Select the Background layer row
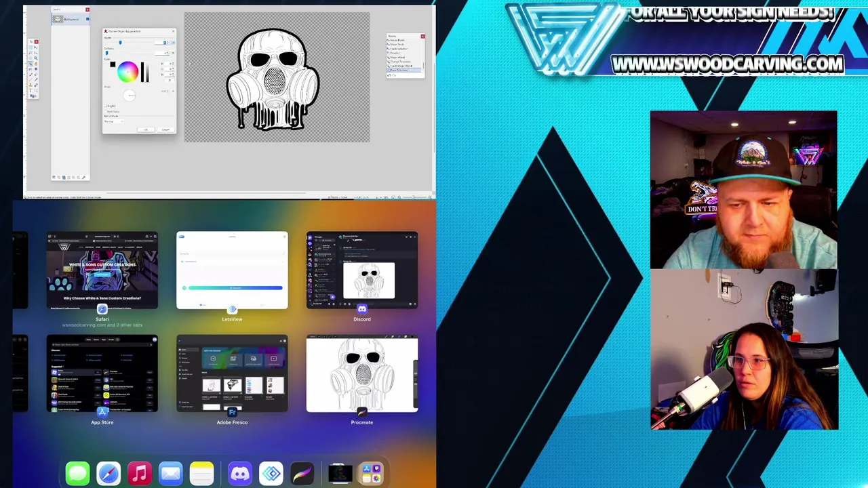 click(71, 19)
